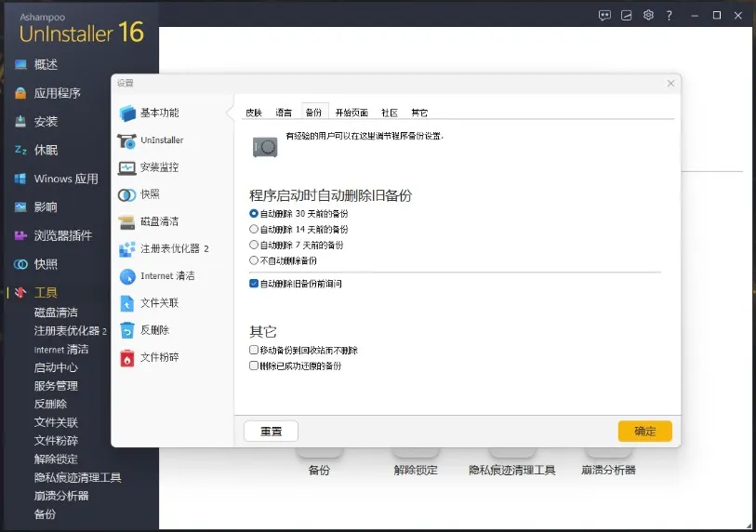Screen dimensions: 756x532
Task: Choose 不自动删除备份 radio option
Action: (x=254, y=260)
